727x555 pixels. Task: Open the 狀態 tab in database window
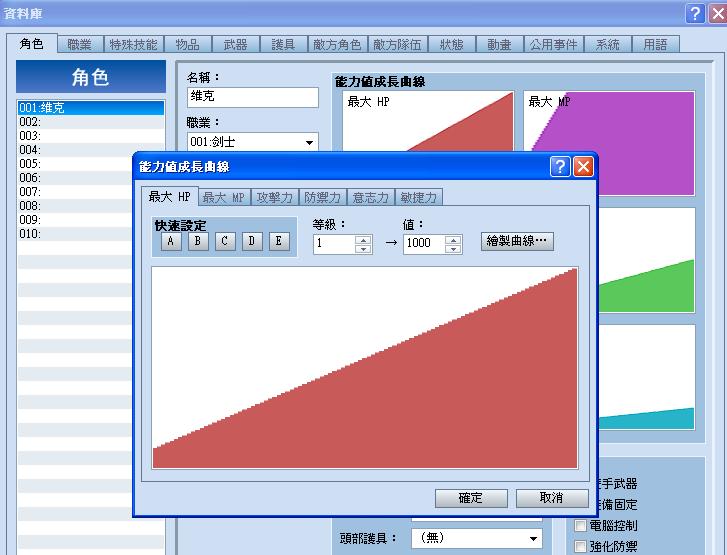coord(452,45)
